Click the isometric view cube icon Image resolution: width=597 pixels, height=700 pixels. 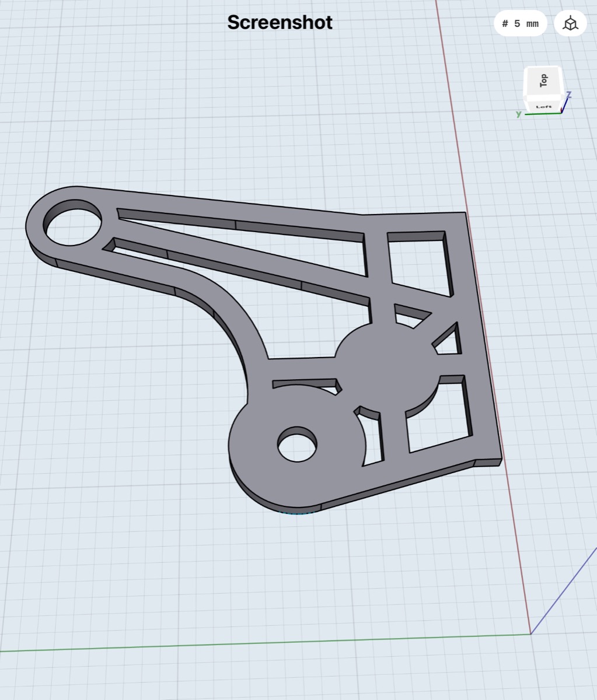[570, 23]
